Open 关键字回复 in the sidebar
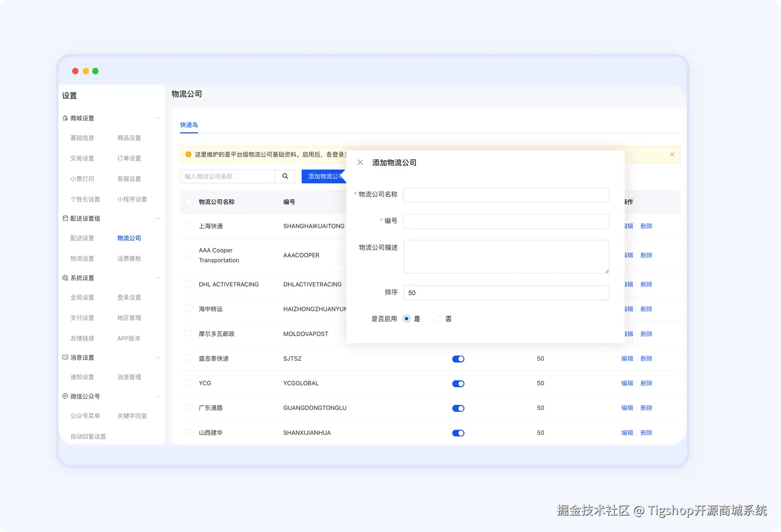 [132, 416]
